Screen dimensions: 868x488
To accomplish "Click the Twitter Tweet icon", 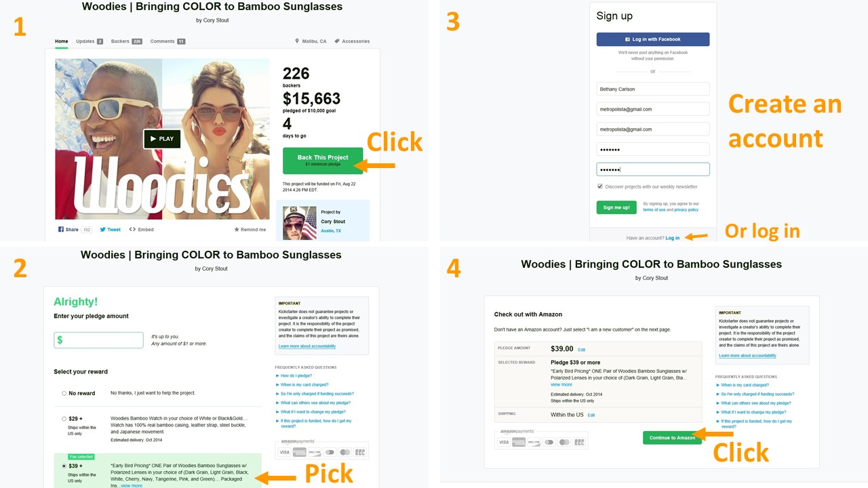I will tap(103, 230).
